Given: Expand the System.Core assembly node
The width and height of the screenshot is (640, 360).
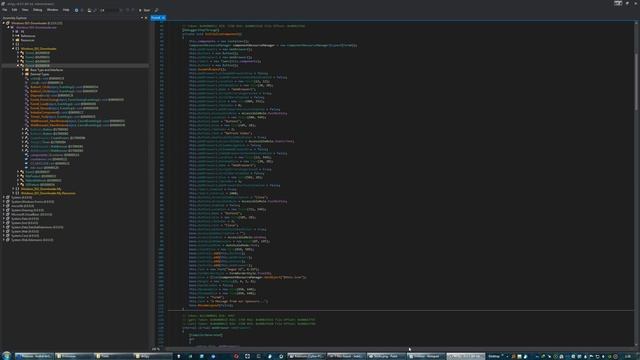Looking at the screenshot, I should pyautogui.click(x=4, y=236).
